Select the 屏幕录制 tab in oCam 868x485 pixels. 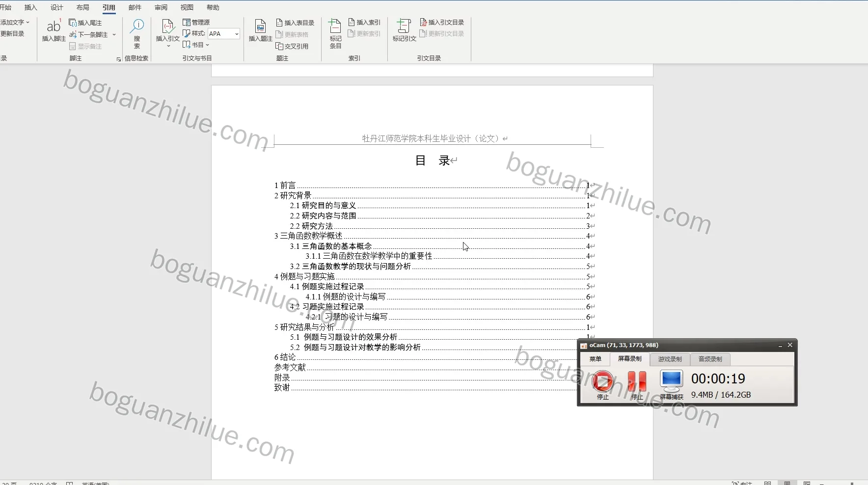pos(629,359)
